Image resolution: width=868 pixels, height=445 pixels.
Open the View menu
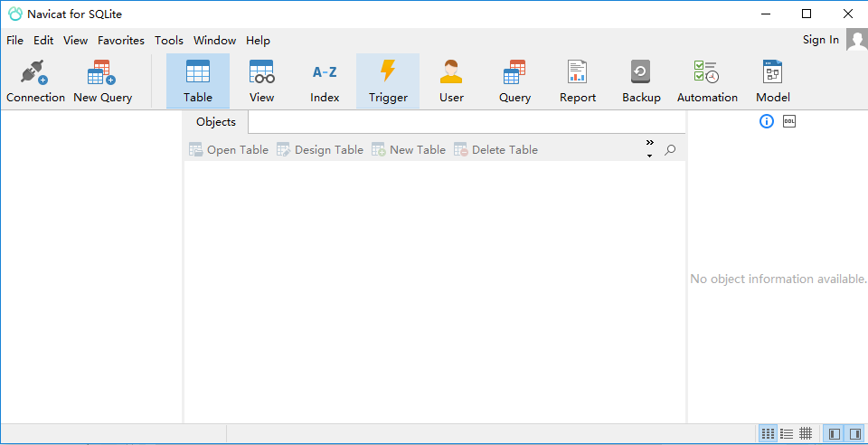[75, 41]
